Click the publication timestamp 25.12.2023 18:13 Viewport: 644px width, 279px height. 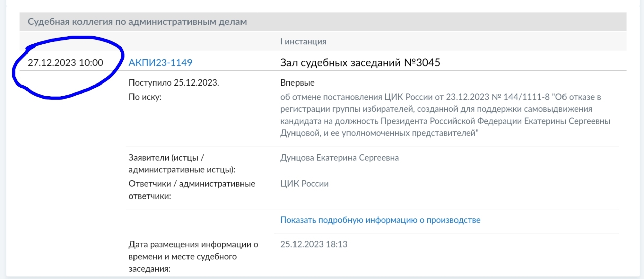point(314,244)
